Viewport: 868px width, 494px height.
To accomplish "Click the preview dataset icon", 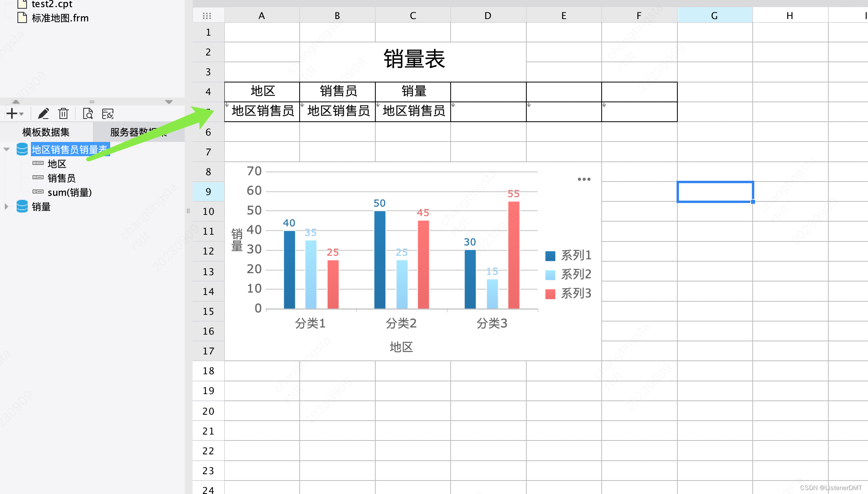I will point(88,114).
